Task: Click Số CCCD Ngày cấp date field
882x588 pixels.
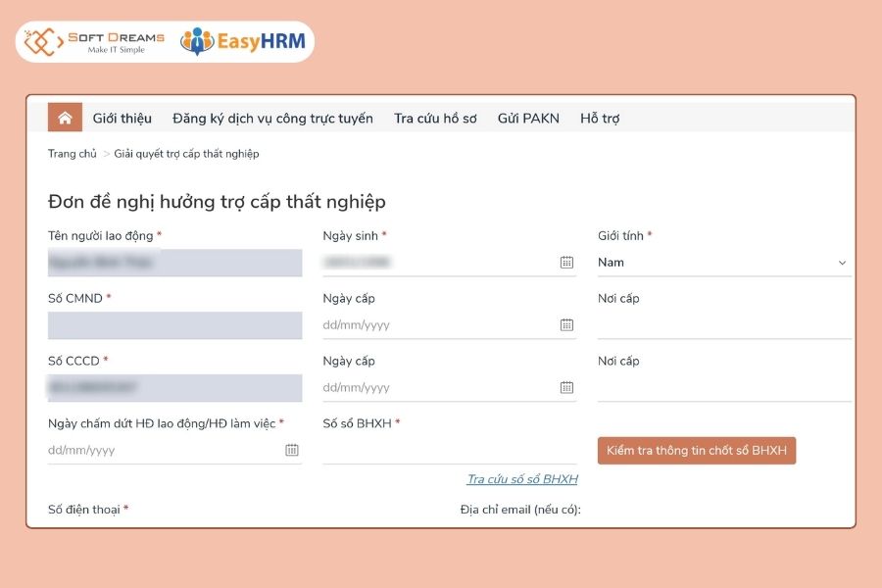Action: pos(450,388)
